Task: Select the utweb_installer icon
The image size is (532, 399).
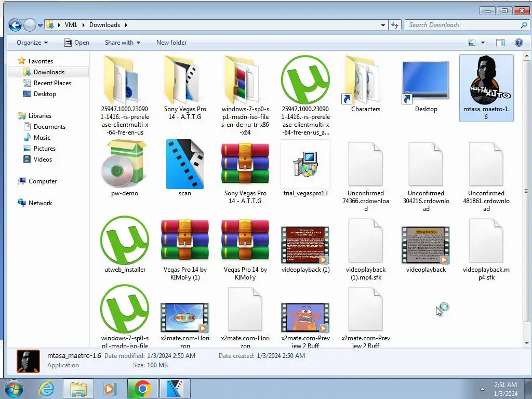Action: click(125, 240)
